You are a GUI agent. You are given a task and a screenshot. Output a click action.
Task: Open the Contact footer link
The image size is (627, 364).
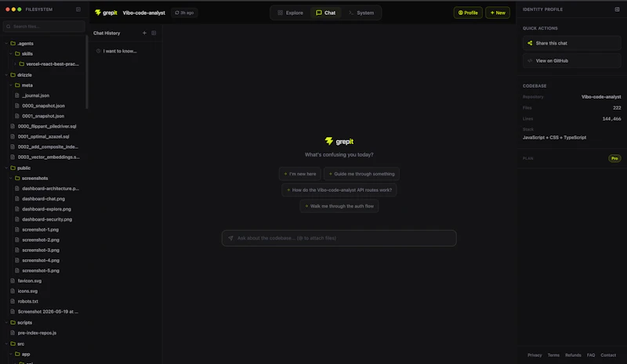[608, 355]
